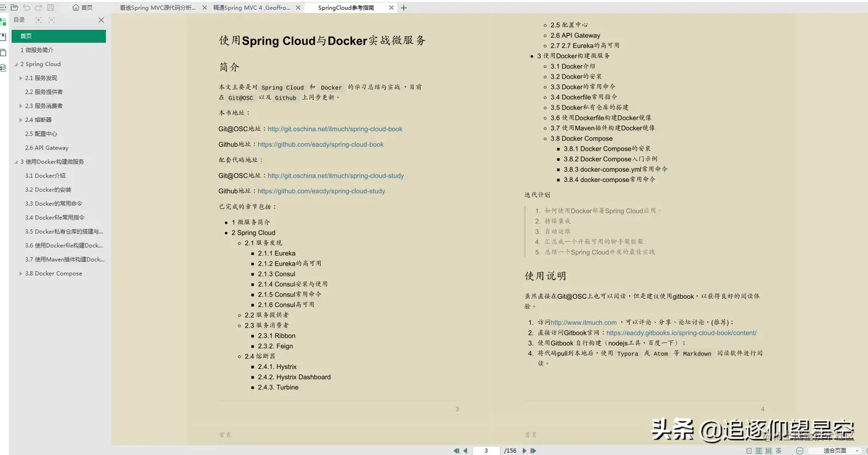Collapse all outline entries with the [-] icon

pyautogui.click(x=51, y=19)
